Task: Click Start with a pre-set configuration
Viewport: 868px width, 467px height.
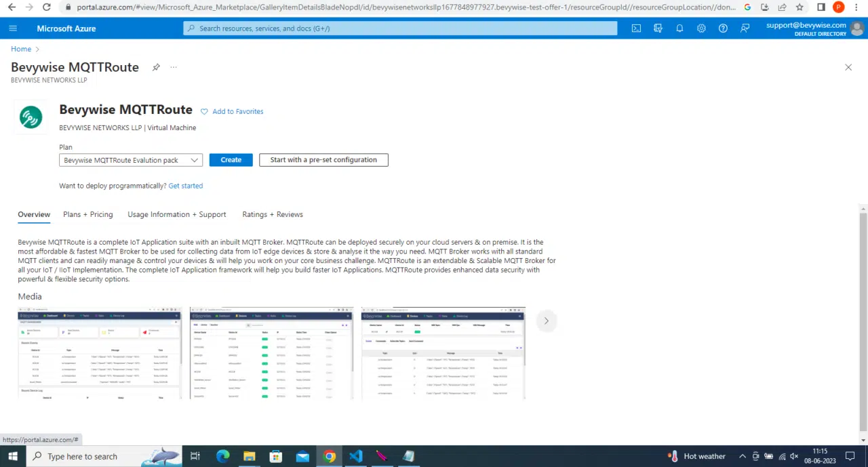Action: [x=323, y=160]
